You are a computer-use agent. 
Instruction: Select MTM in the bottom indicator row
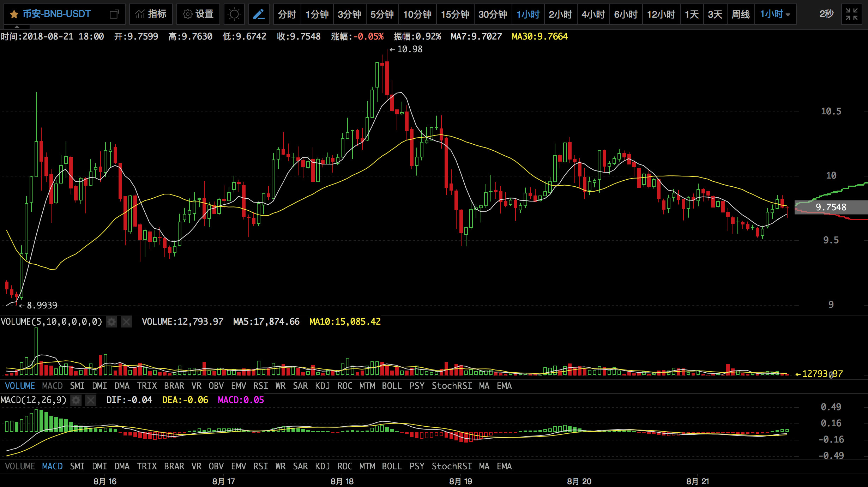(367, 466)
